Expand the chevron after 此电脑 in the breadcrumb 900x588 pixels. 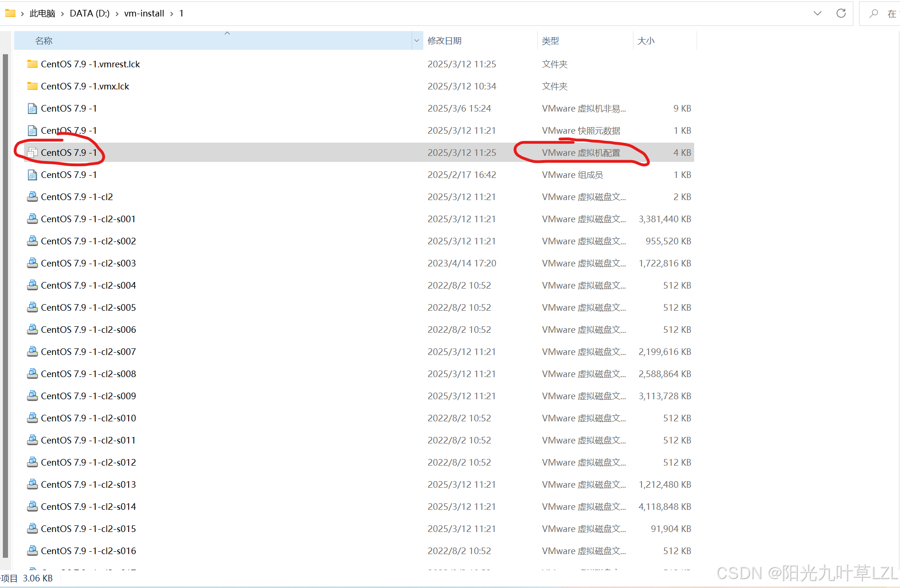62,14
